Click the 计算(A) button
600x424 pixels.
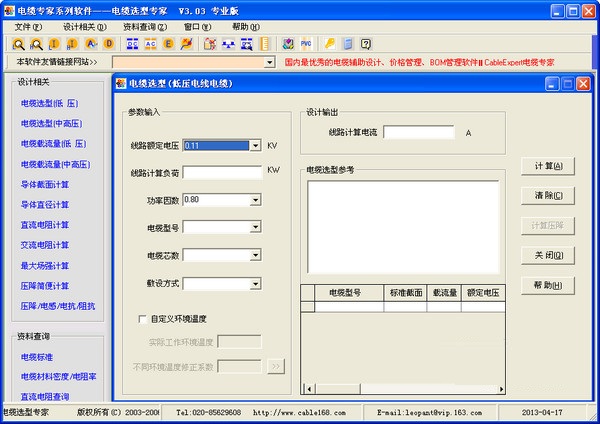[x=548, y=166]
